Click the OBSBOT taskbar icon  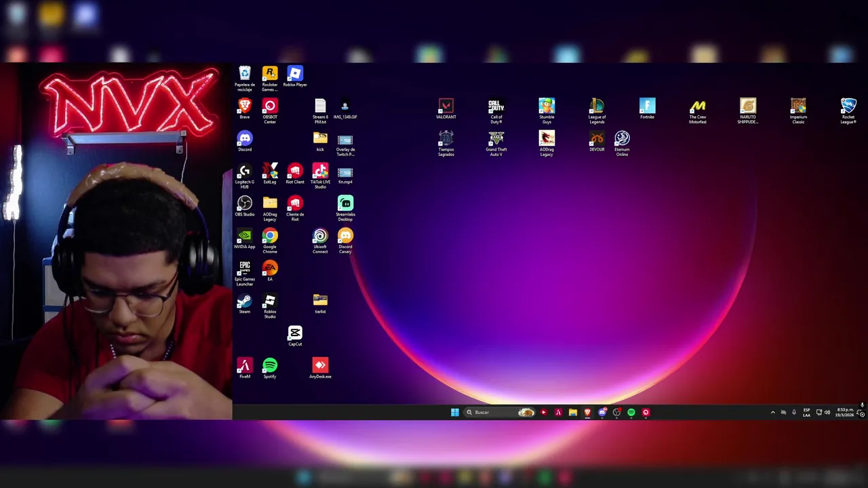pyautogui.click(x=646, y=412)
